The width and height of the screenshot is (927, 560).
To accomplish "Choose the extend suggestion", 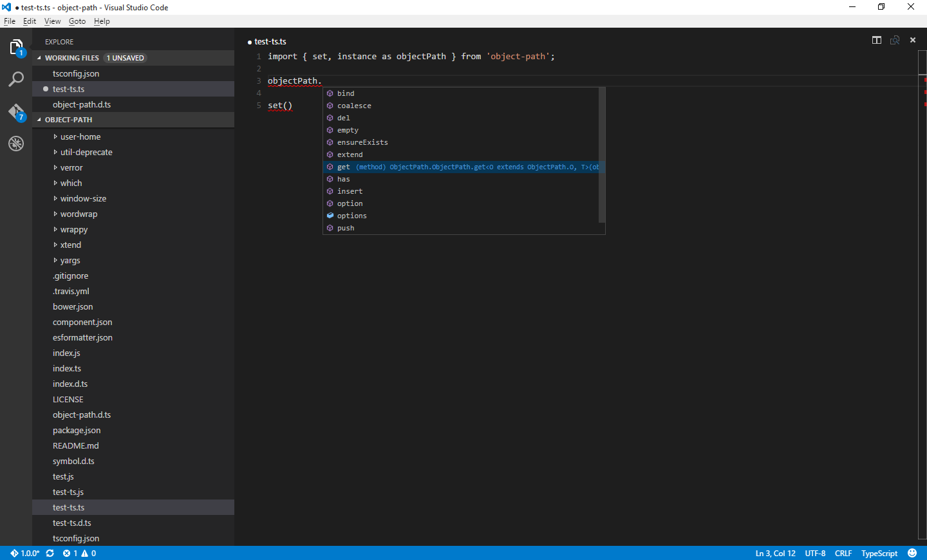I will pos(461,154).
